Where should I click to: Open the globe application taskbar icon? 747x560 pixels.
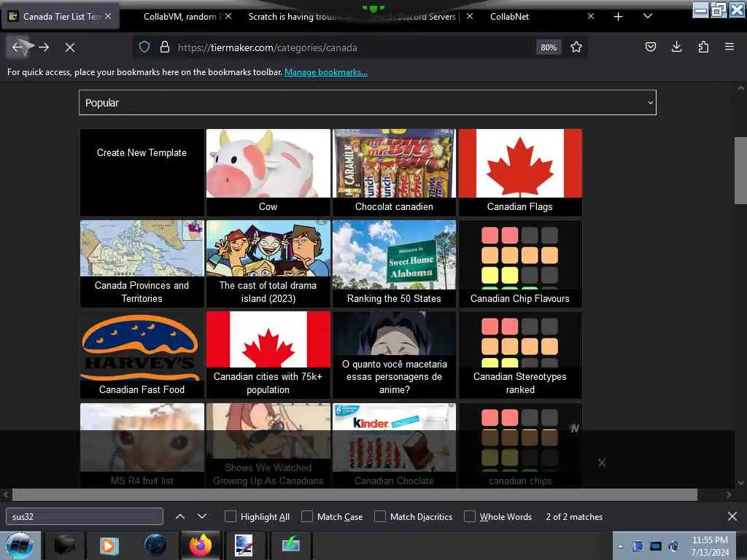point(155,545)
